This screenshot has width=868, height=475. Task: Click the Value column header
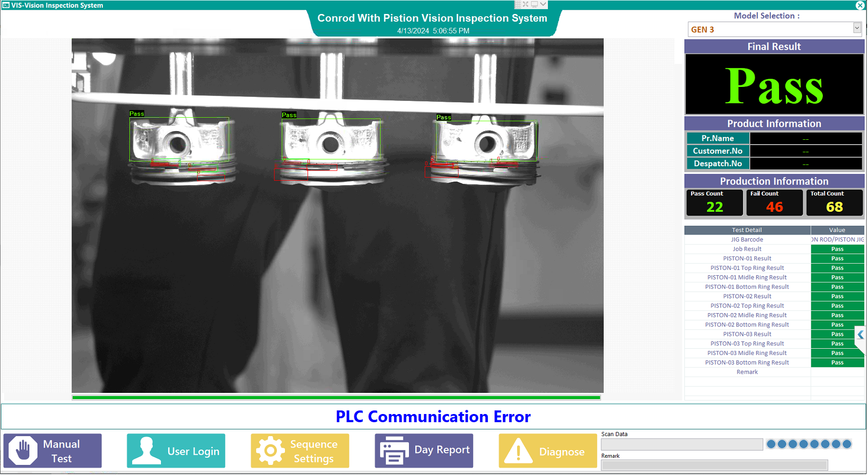point(837,230)
